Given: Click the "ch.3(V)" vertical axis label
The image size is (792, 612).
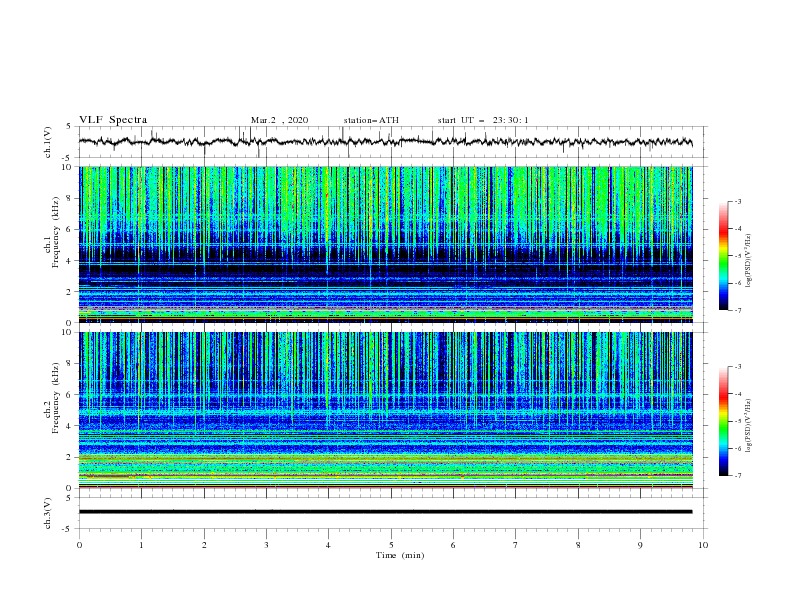Looking at the screenshot, I should (x=48, y=513).
